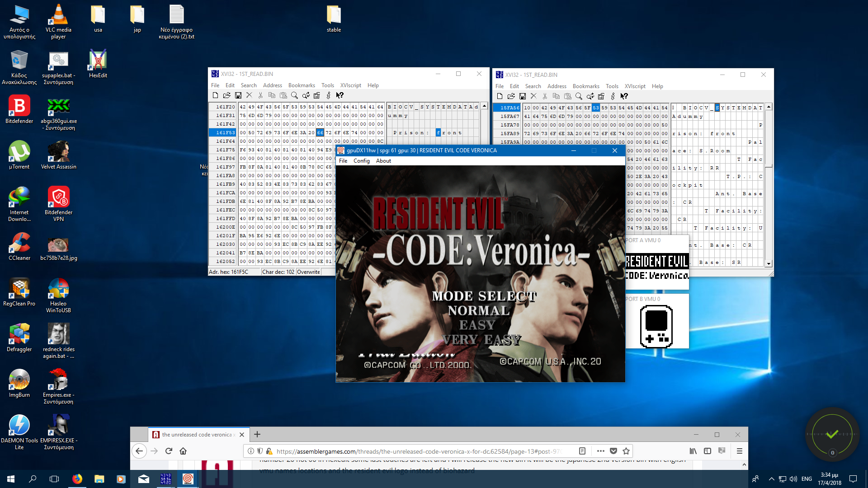Click New file icon in left XVI32 window
This screenshot has height=488, width=868.
click(x=216, y=95)
